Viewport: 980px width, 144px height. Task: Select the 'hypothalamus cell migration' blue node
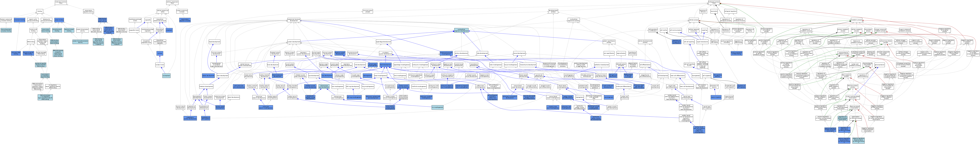pyautogui.click(x=206, y=118)
